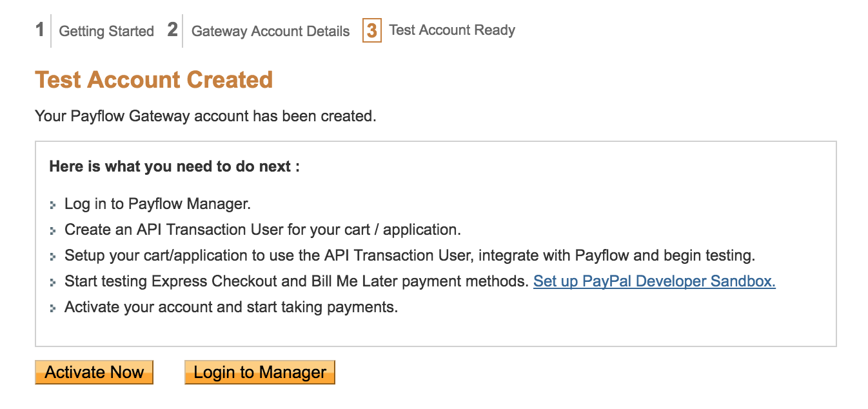
Task: Click the "Create an API Transaction User" instruction text
Action: (x=262, y=230)
